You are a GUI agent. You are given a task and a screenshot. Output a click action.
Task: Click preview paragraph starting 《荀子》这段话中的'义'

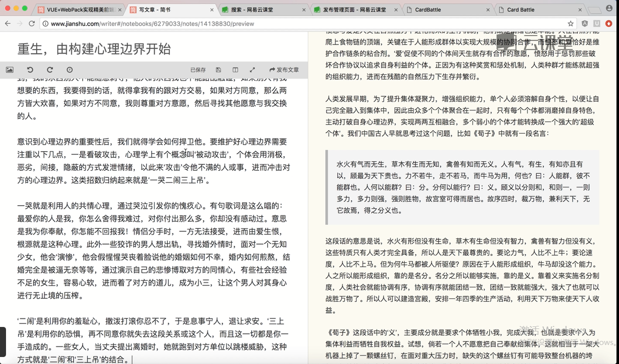(x=462, y=344)
